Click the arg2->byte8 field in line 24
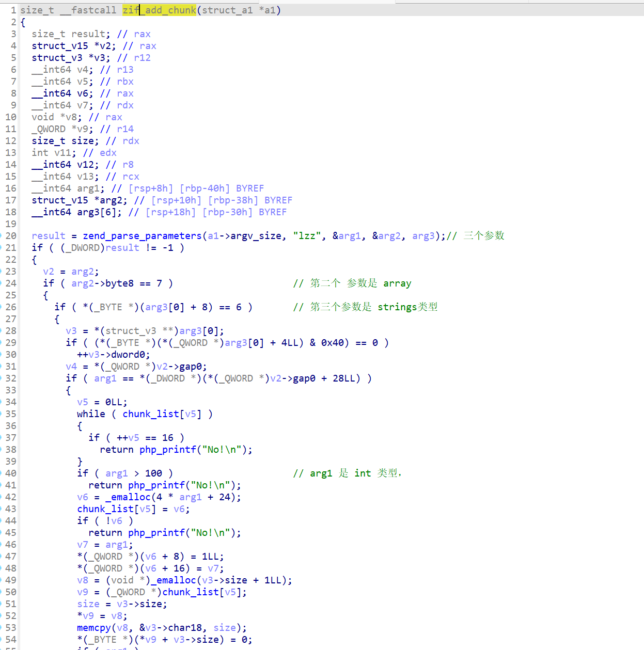Screen dimensions: 644x650 pyautogui.click(x=102, y=283)
